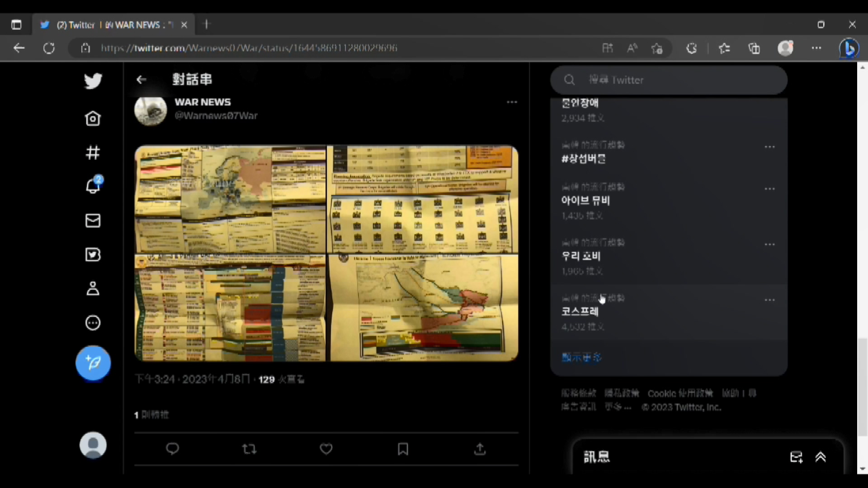Click the scrollbar down arrow
The image size is (868, 488).
[x=863, y=469]
